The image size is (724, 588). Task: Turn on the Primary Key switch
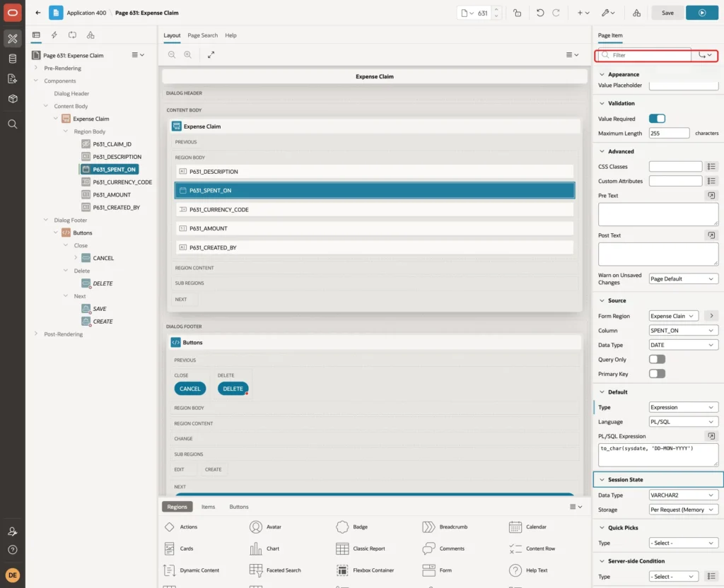657,374
